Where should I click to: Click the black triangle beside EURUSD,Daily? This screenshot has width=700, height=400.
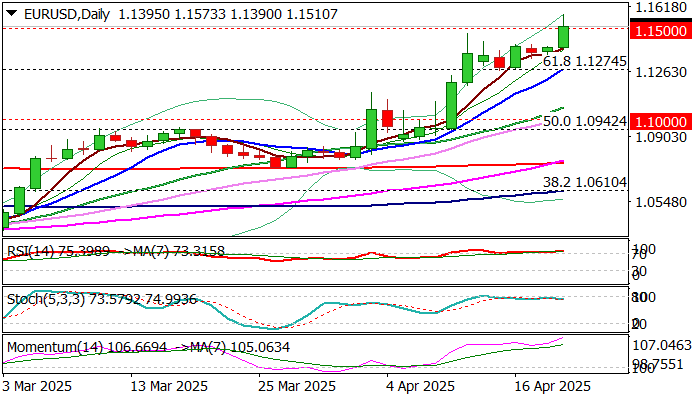coord(12,14)
